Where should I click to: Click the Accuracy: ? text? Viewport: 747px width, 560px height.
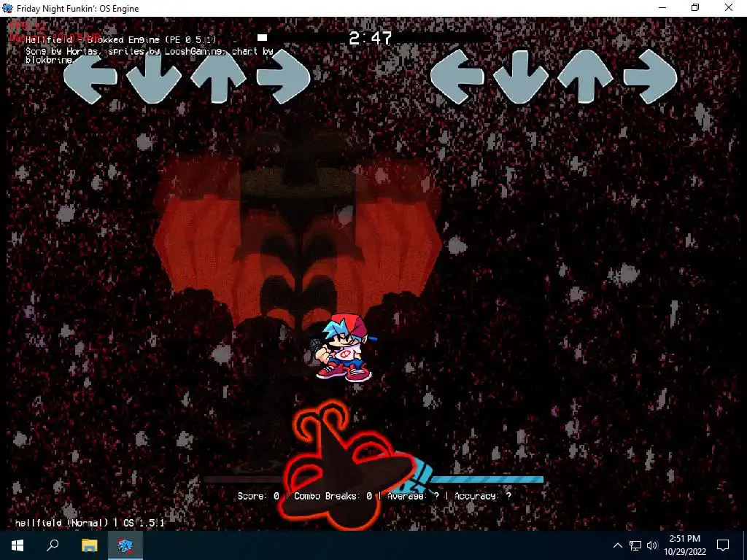pos(483,496)
